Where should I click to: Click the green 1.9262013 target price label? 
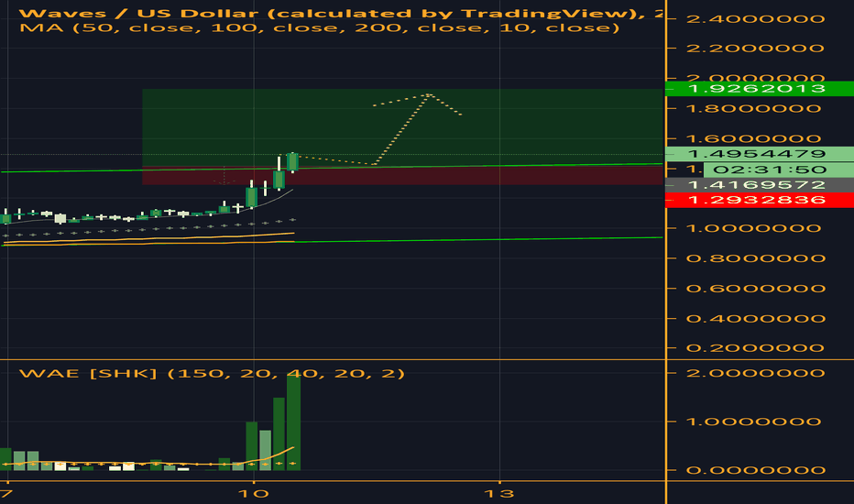pyautogui.click(x=760, y=88)
